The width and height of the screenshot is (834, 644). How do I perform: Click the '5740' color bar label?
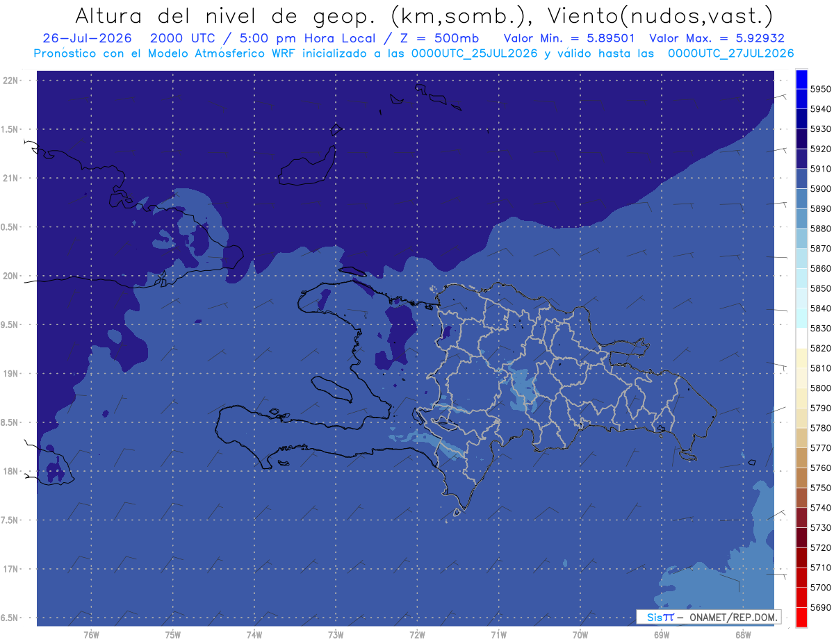pos(820,508)
